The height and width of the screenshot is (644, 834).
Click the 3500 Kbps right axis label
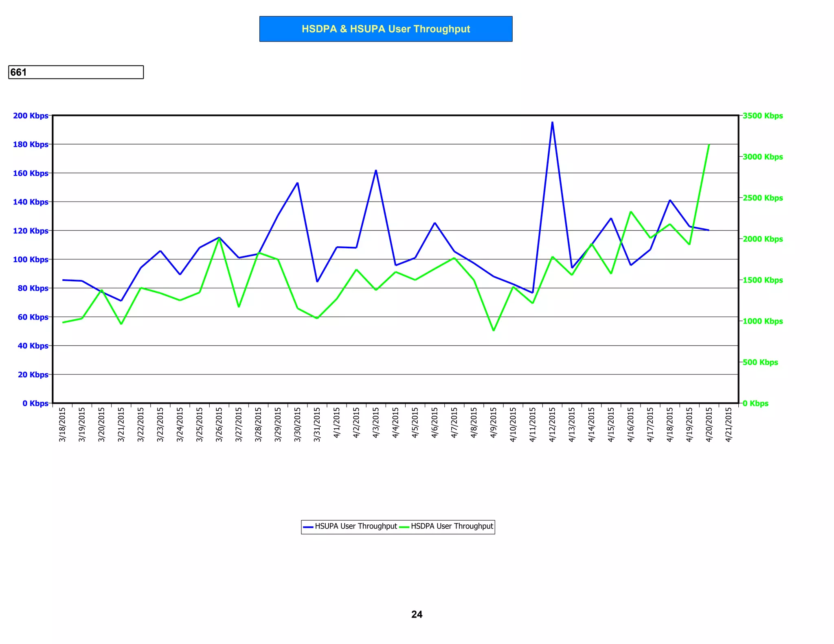762,116
